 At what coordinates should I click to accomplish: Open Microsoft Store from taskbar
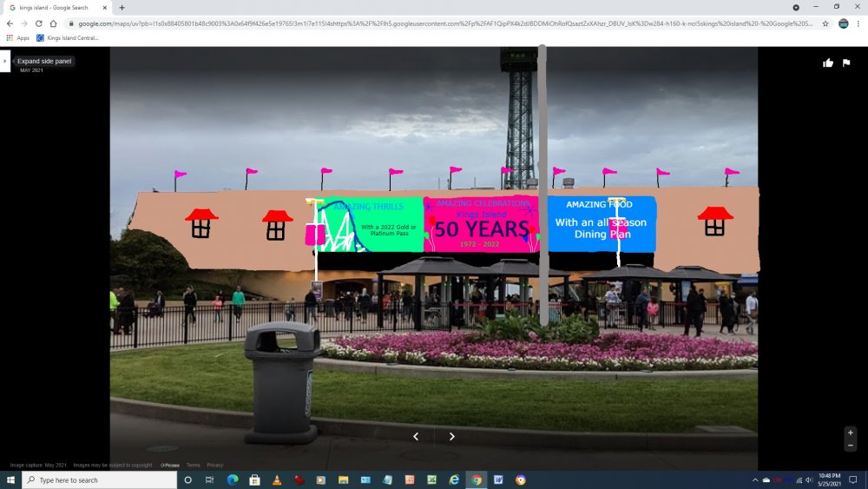(x=254, y=479)
